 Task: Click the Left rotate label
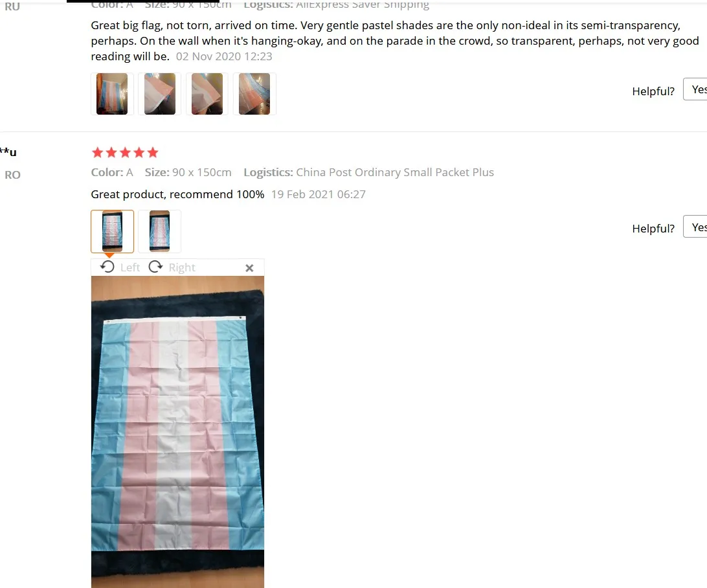coord(130,267)
